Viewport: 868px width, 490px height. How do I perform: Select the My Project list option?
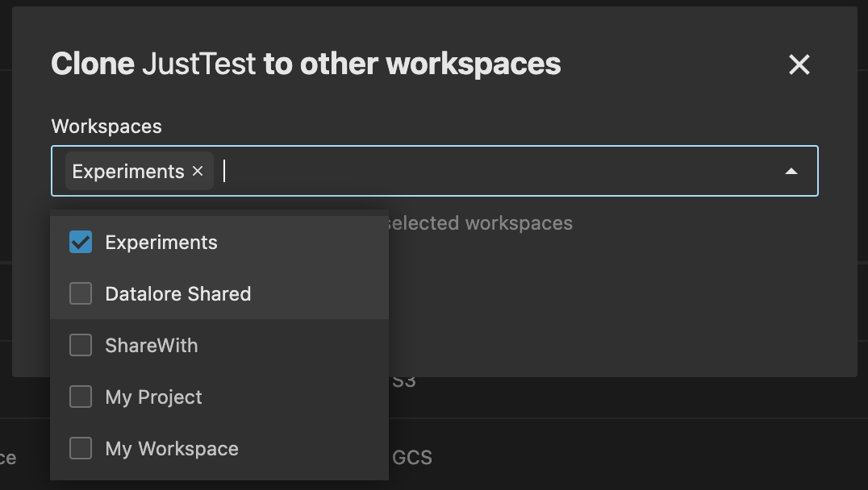[x=153, y=397]
